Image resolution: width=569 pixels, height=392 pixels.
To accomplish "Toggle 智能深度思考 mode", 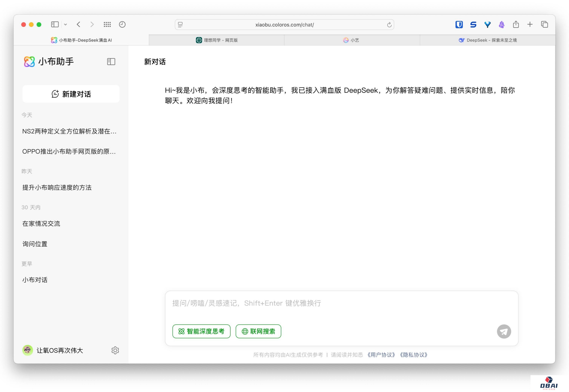I will tap(201, 331).
